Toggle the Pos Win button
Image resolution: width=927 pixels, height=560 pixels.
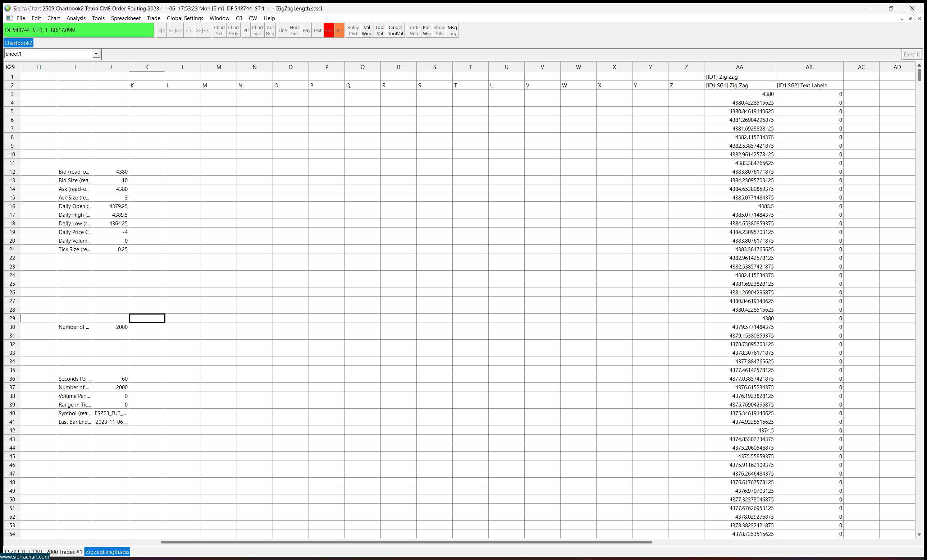(426, 31)
